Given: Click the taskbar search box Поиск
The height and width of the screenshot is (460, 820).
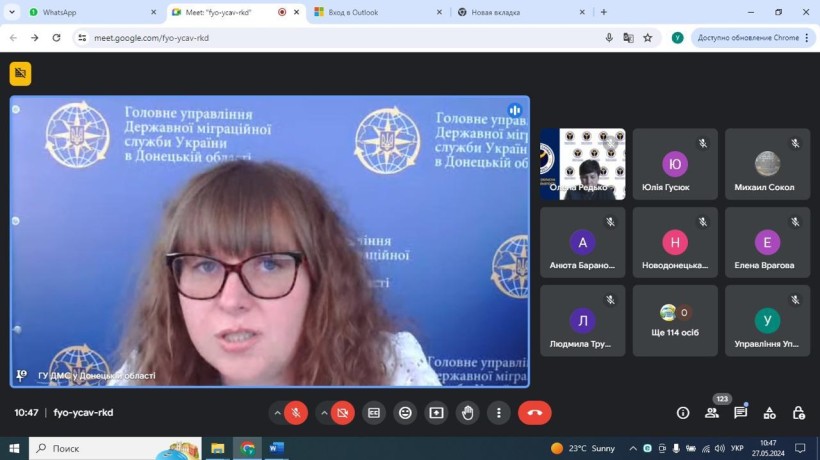Looking at the screenshot, I should (115, 448).
